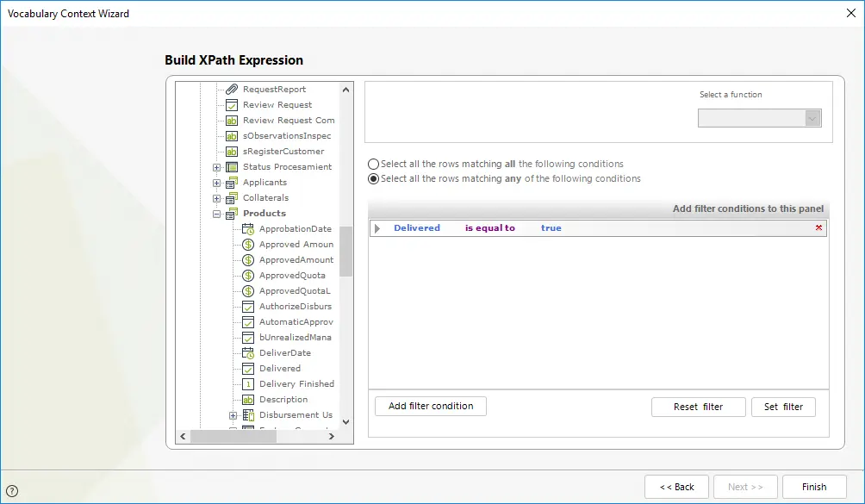Click the text icon beside sRegisterCustomer

pos(232,151)
